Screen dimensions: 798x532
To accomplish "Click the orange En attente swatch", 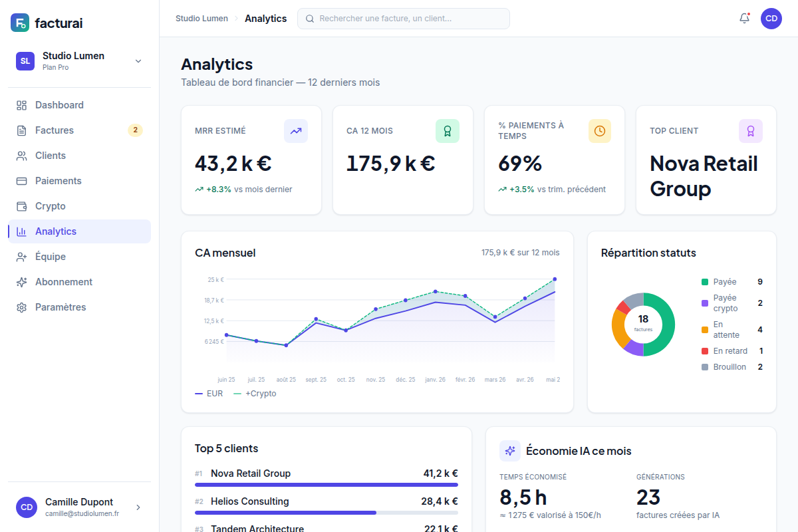I will [x=705, y=330].
